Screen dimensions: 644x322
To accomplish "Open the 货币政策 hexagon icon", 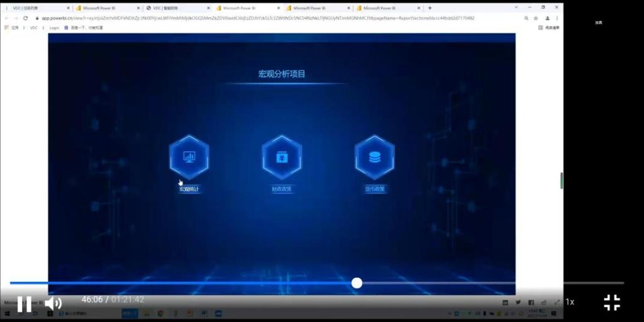I will pos(374,157).
